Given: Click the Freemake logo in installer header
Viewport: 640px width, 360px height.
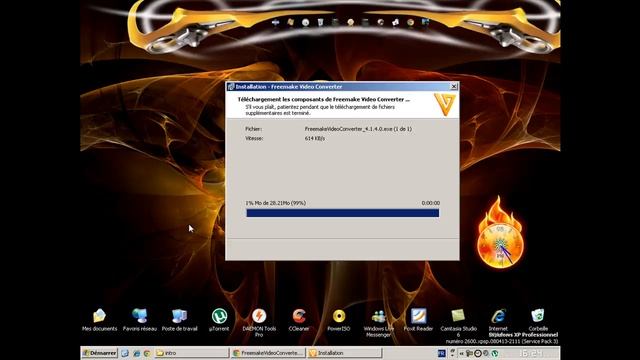Looking at the screenshot, I should [x=444, y=104].
